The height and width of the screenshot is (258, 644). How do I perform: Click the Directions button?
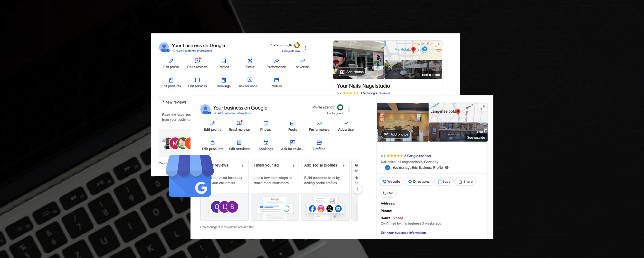point(419,182)
